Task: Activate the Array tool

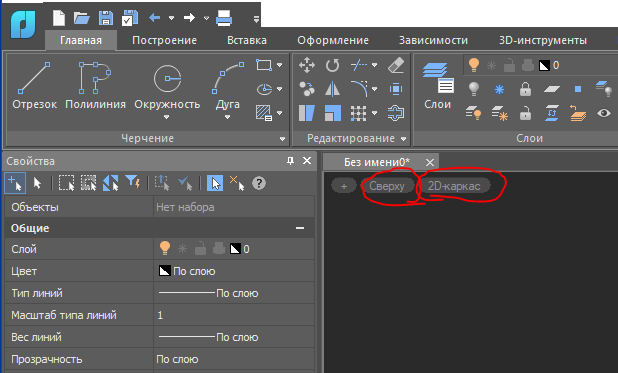Action: [x=358, y=113]
